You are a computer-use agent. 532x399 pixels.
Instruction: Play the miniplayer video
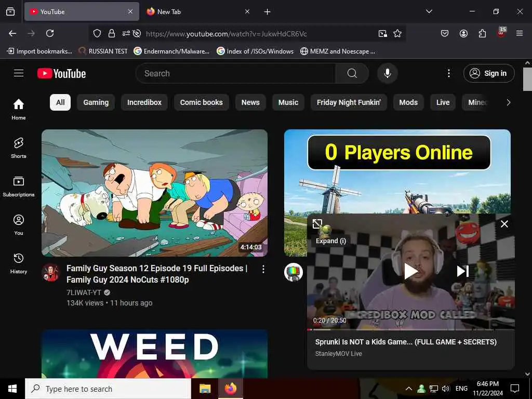click(410, 271)
